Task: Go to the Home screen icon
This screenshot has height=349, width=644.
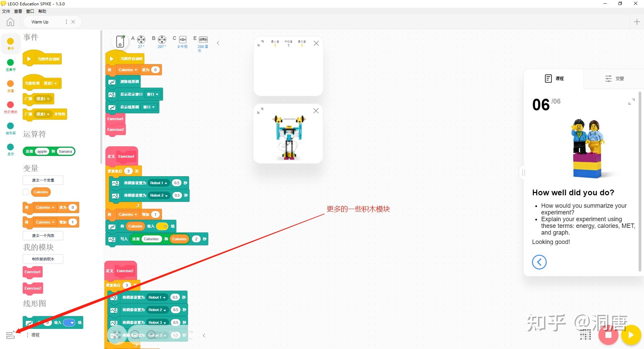Action: click(10, 21)
